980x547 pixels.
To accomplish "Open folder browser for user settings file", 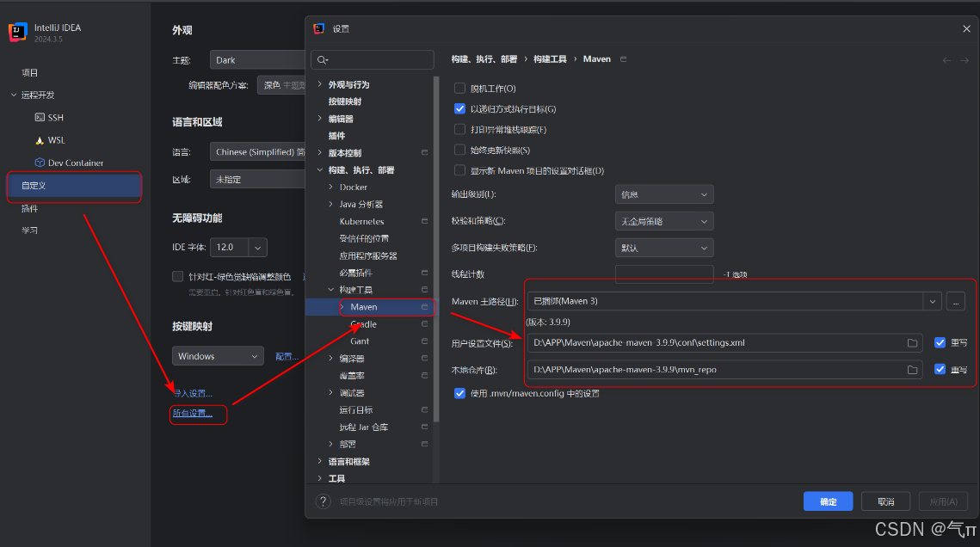I will coord(913,343).
